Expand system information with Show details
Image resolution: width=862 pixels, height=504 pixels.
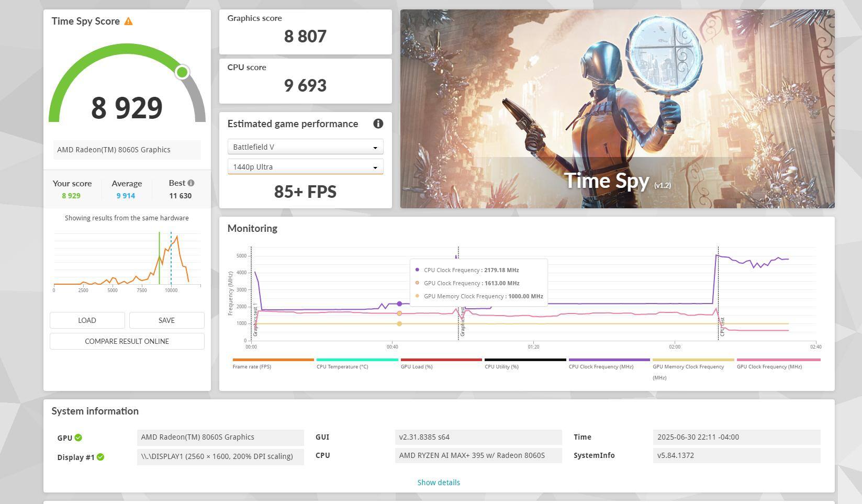pos(439,483)
